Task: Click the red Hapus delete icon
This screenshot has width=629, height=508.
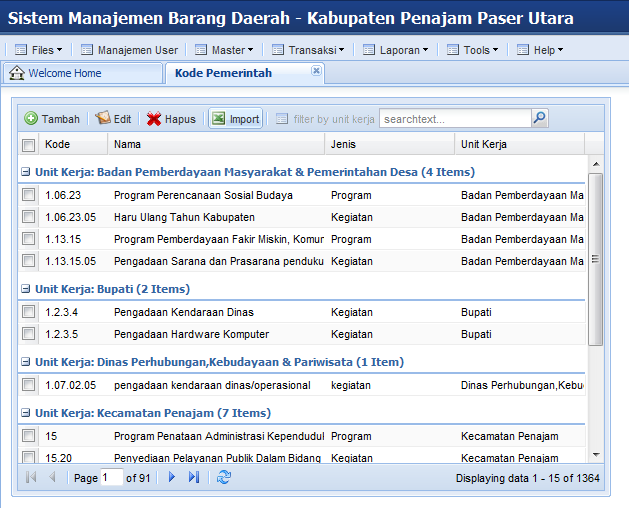Action: [x=154, y=119]
